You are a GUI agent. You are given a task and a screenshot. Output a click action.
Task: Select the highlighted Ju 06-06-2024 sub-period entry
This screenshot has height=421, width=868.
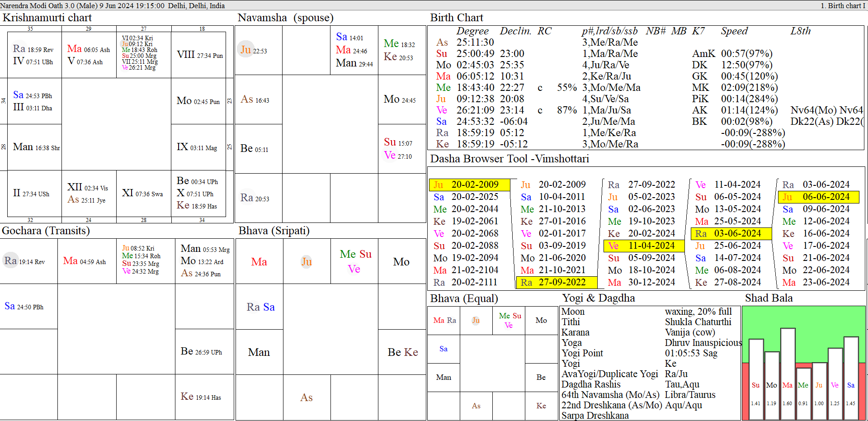coord(818,197)
